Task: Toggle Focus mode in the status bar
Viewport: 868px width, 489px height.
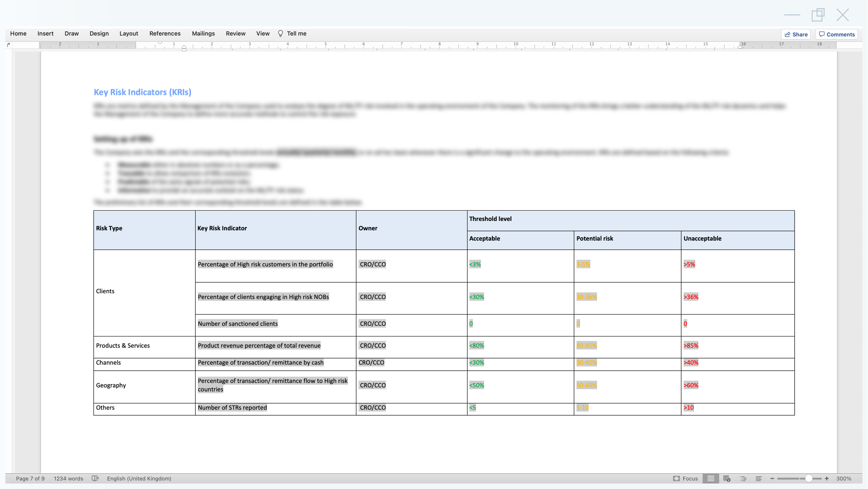Action: click(x=685, y=478)
